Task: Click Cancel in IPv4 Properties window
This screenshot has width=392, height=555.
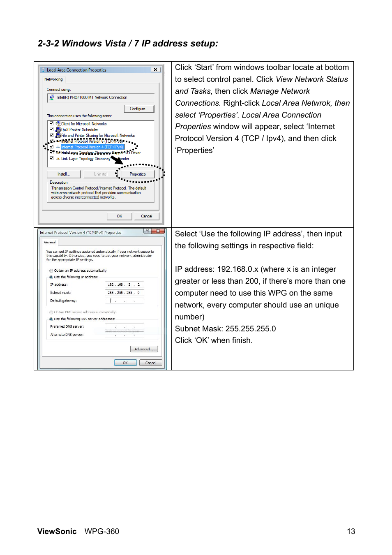Action: click(x=150, y=363)
